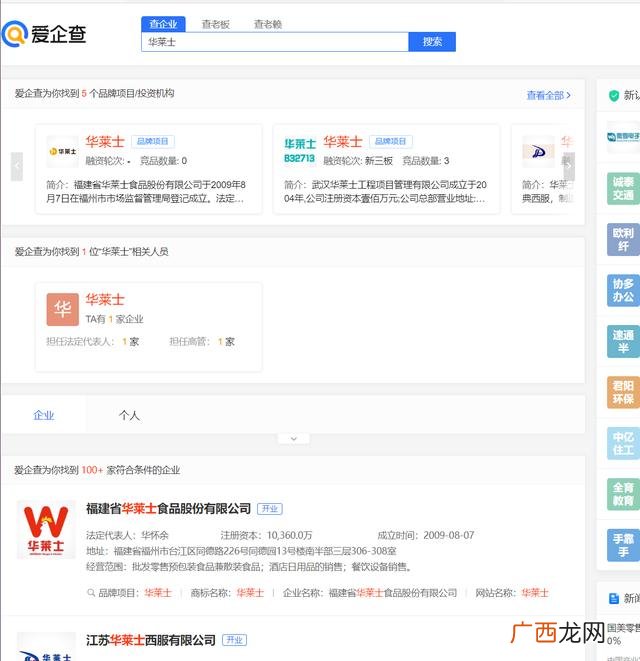Viewport: 640px width, 661px height.
Task: Click legal representative 华怀余
Action: pyautogui.click(x=155, y=535)
